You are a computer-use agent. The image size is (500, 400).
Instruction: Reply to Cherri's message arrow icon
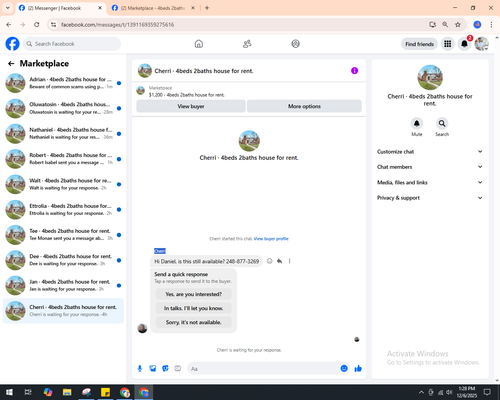click(x=279, y=261)
